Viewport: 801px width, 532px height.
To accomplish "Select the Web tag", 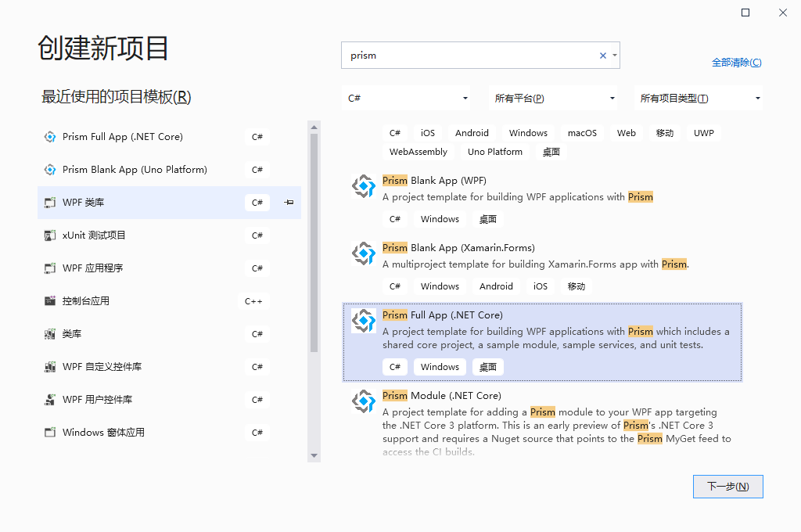I will 627,133.
